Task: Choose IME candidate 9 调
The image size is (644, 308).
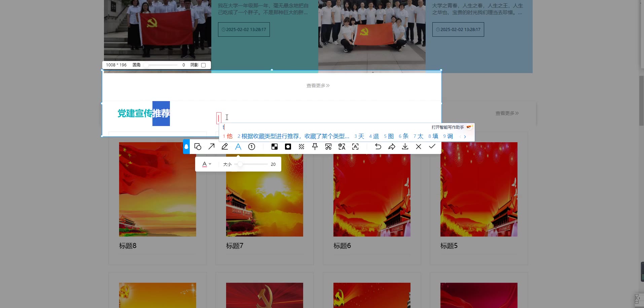Action: (448, 136)
